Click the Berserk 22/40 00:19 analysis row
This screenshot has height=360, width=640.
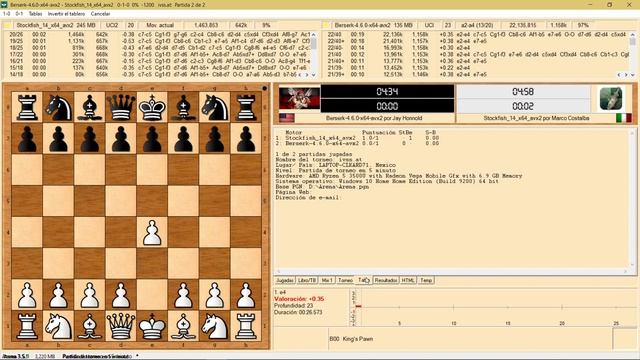click(477, 35)
